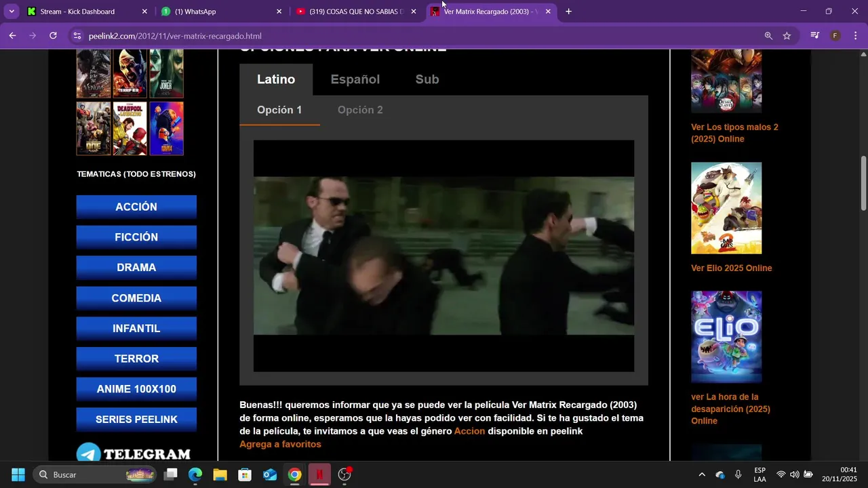Open the Los tipos malos 2 poster thumbnail
Image resolution: width=868 pixels, height=488 pixels.
(x=726, y=208)
